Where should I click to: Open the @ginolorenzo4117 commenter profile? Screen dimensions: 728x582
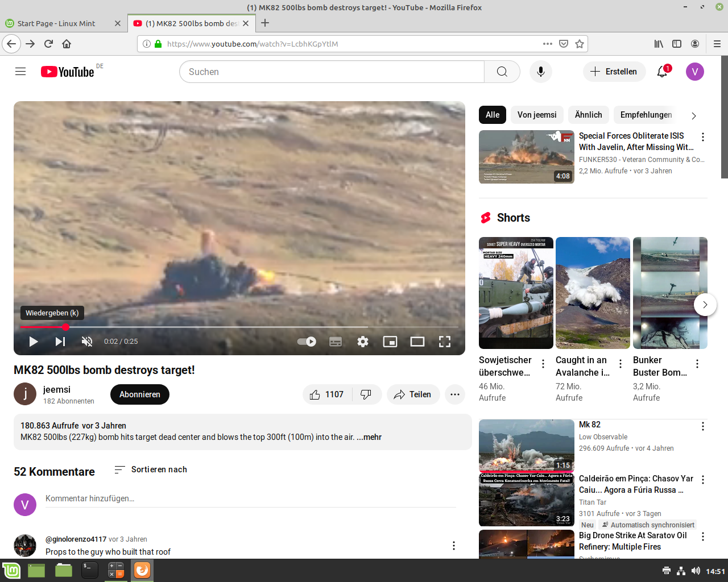pyautogui.click(x=76, y=539)
